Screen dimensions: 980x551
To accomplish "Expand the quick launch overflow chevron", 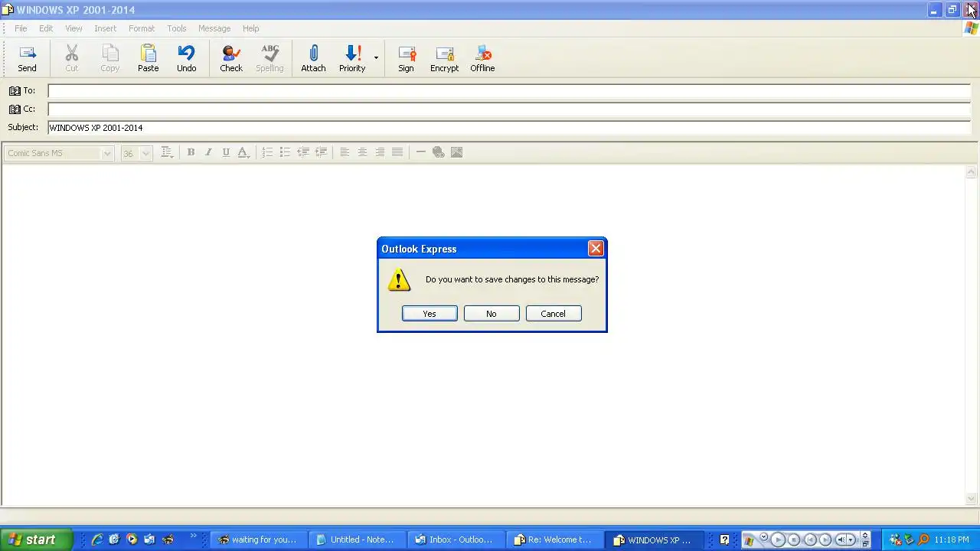I will (x=193, y=536).
